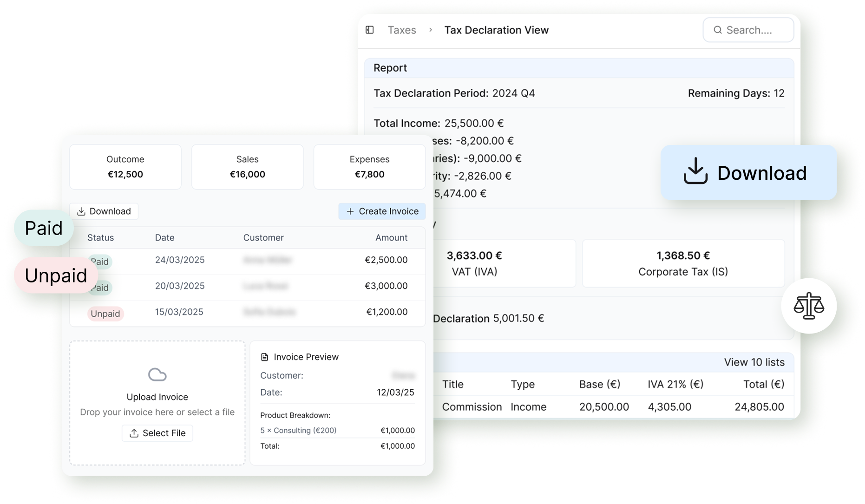Click the upload arrow in Select File

pos(134,433)
